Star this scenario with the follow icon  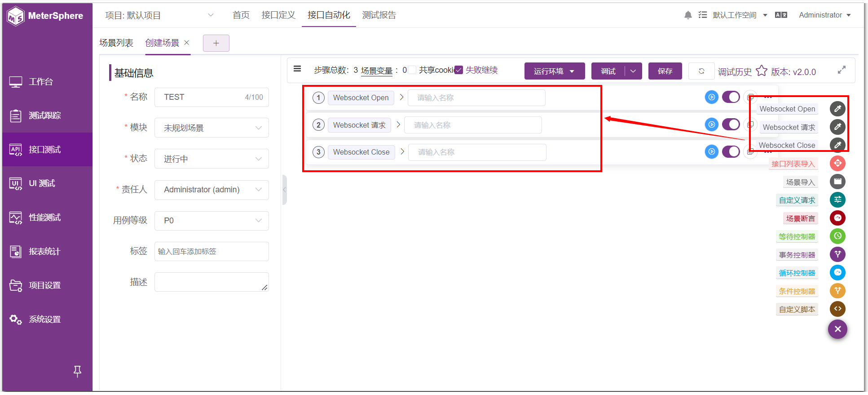pos(762,71)
